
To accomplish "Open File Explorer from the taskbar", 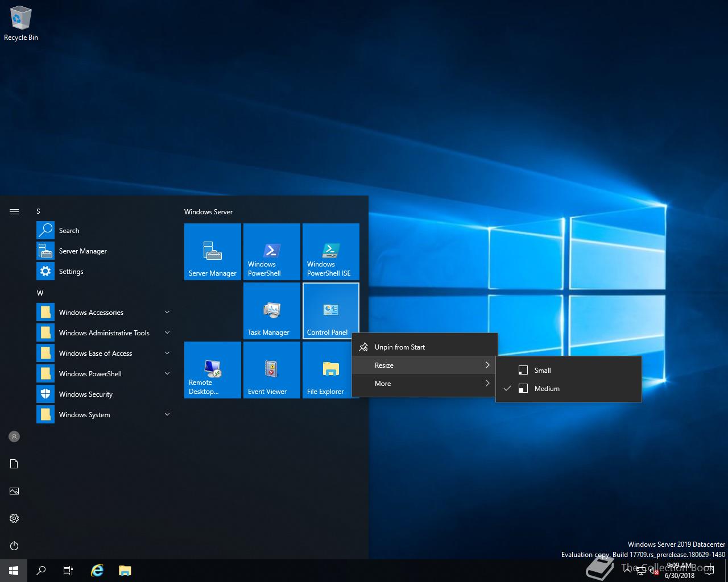I will (x=125, y=571).
